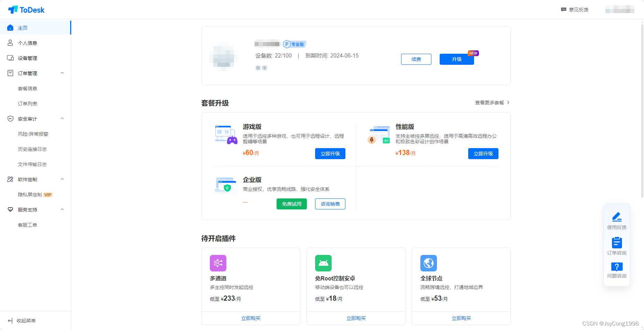
Task: Click 收起菜单 label at sidebar bottom
Action: (x=26, y=321)
